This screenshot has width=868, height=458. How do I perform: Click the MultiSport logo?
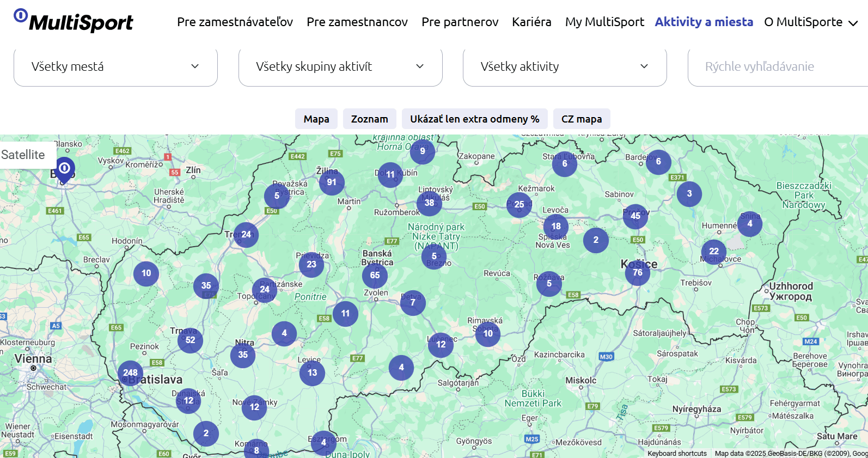pyautogui.click(x=74, y=21)
